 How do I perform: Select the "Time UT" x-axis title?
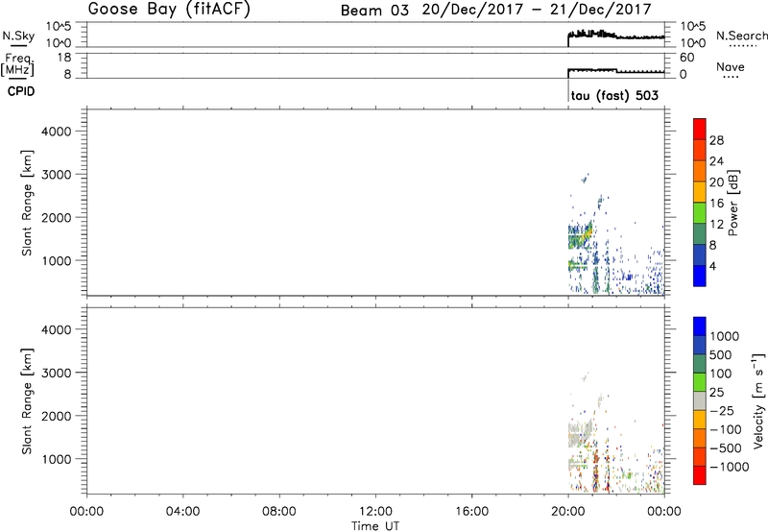[x=375, y=526]
